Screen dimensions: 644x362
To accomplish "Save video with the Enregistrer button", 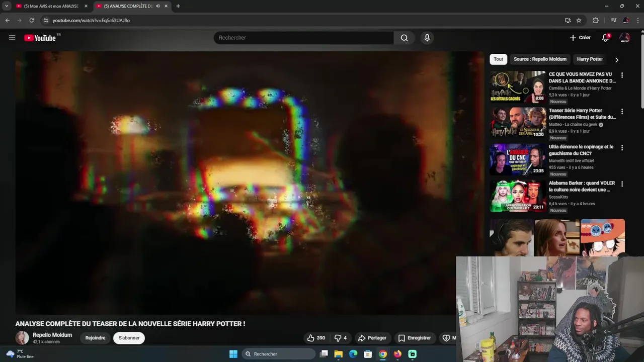I will click(415, 338).
